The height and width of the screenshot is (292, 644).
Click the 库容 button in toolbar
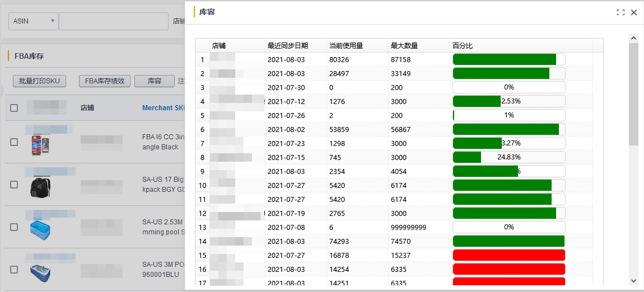(x=154, y=81)
